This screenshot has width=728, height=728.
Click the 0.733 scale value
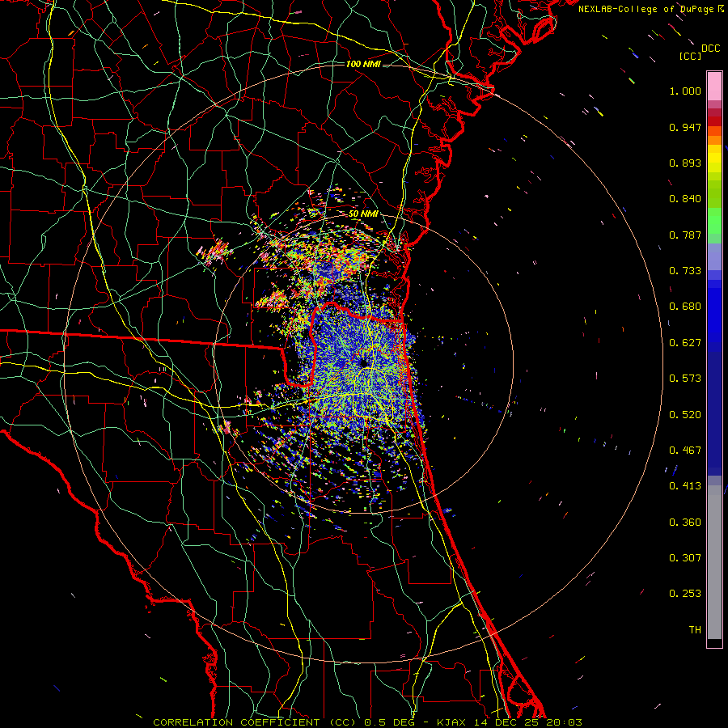click(x=685, y=271)
